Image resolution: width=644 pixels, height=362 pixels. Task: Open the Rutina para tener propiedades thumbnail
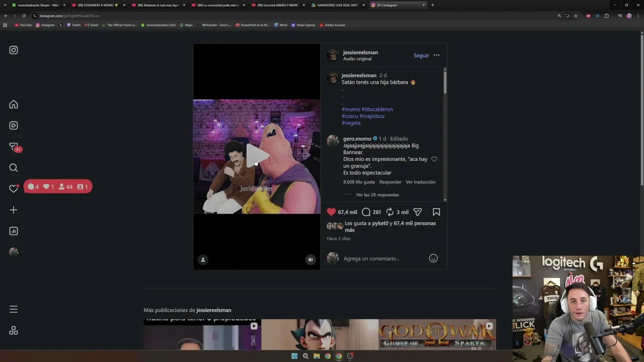[202, 334]
